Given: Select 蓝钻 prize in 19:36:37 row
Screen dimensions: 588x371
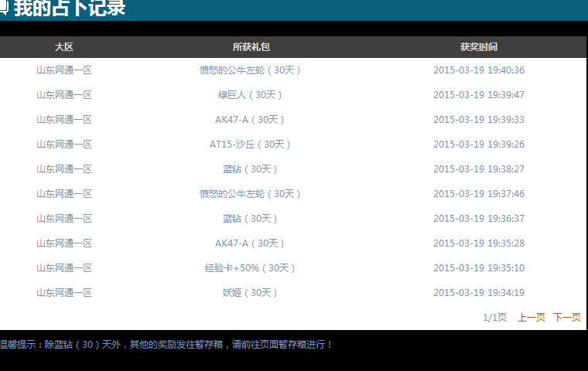Looking at the screenshot, I should click(x=250, y=219).
